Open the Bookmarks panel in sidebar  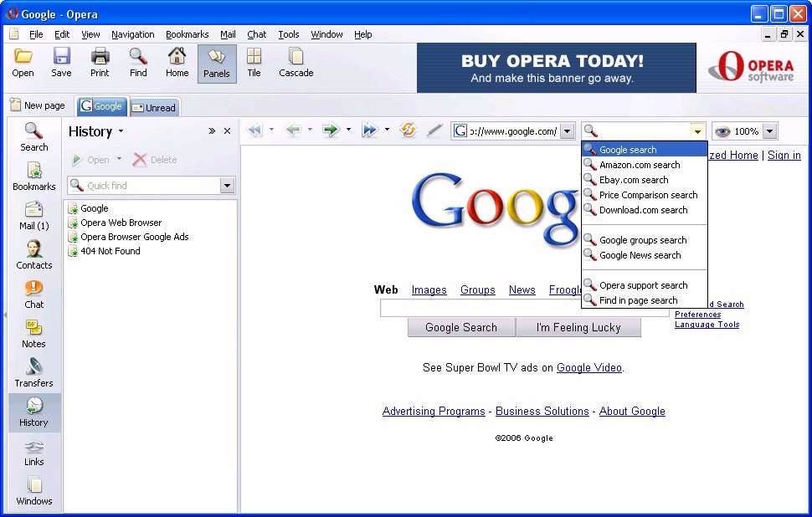[x=34, y=176]
